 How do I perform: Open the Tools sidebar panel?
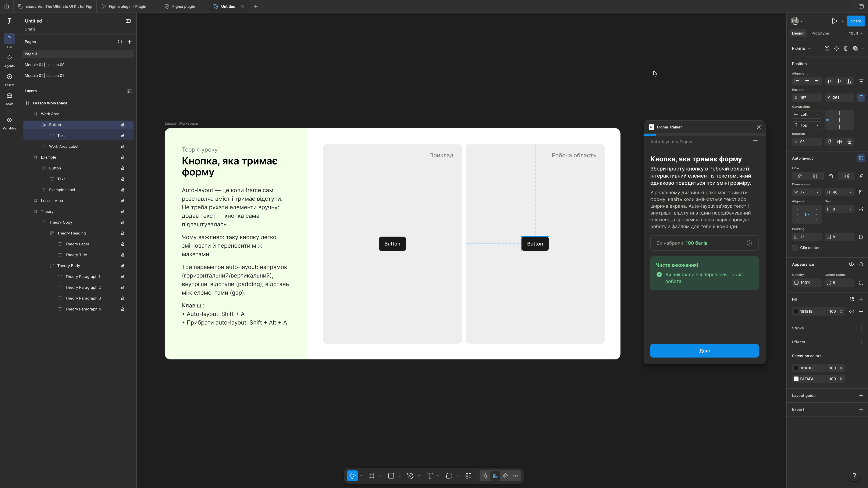click(10, 99)
